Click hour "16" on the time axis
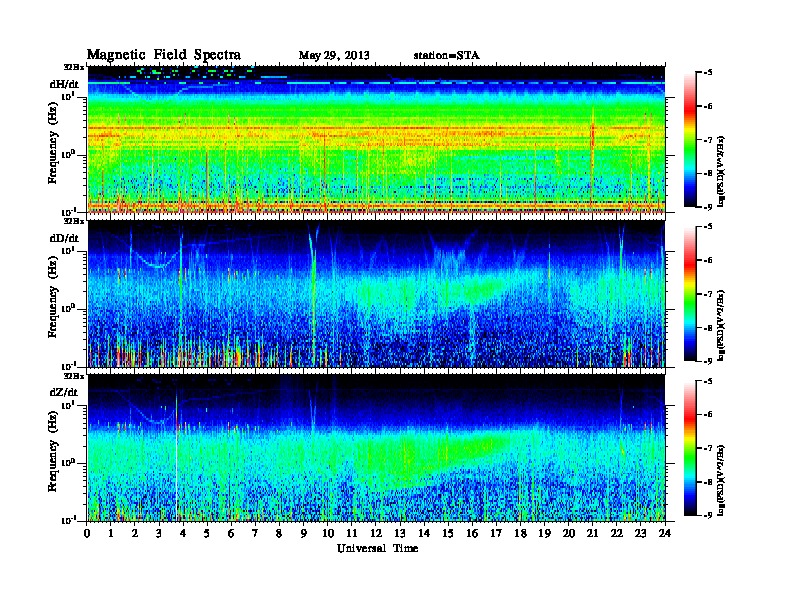 click(472, 534)
